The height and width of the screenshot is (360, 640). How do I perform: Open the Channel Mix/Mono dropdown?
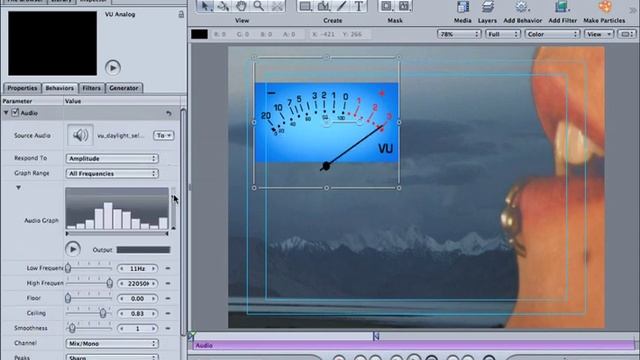(112, 344)
